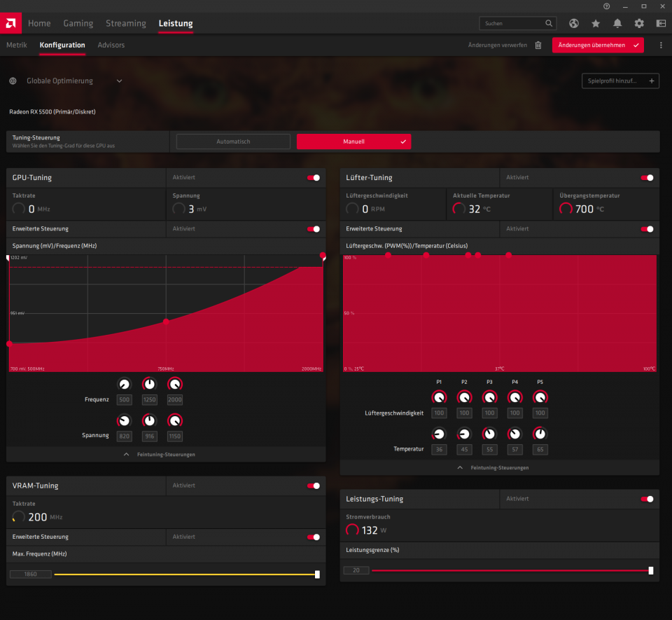Switch to the Advisors subtab
Screen dimensions: 672x620
111,45
